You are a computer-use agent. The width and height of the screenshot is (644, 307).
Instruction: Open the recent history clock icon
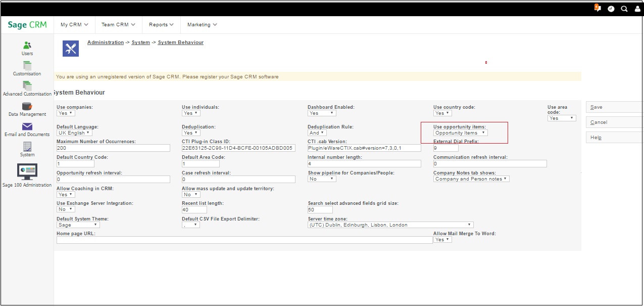pyautogui.click(x=611, y=9)
